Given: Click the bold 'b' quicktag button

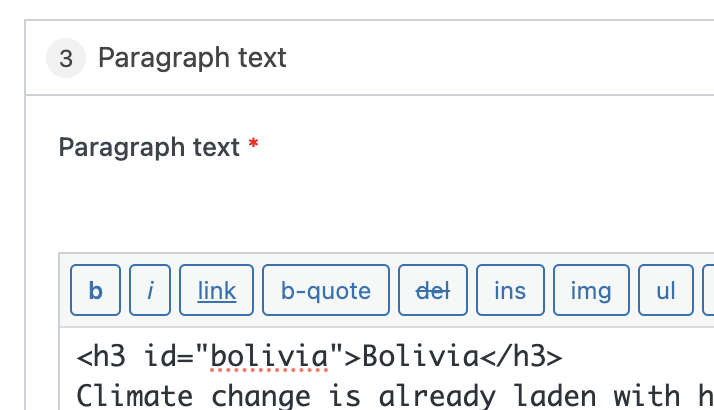Looking at the screenshot, I should [x=96, y=291].
